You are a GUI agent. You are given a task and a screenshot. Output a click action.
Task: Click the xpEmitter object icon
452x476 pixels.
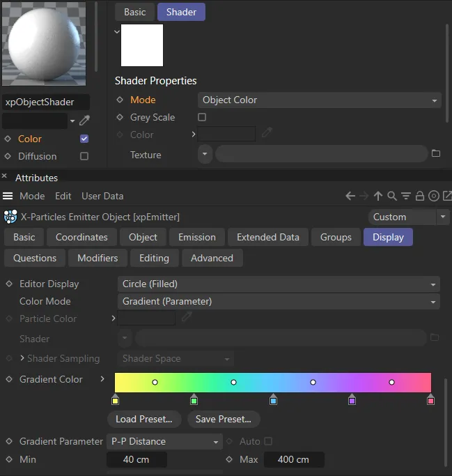[x=10, y=217]
